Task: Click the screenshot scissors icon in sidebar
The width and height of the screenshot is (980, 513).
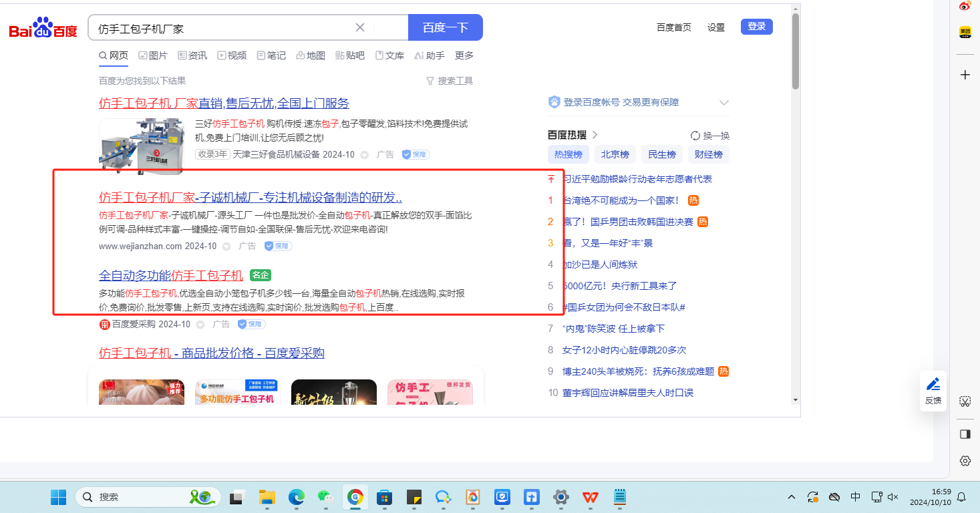Action: coord(965,401)
